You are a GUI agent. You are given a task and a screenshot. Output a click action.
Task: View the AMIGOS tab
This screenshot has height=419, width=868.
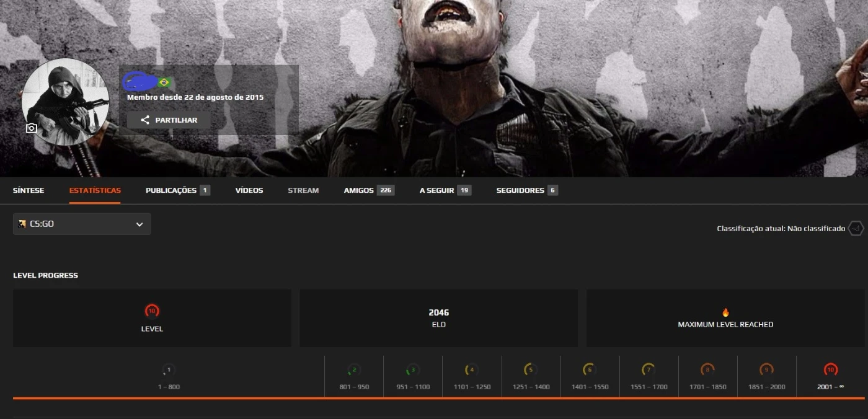pos(369,190)
